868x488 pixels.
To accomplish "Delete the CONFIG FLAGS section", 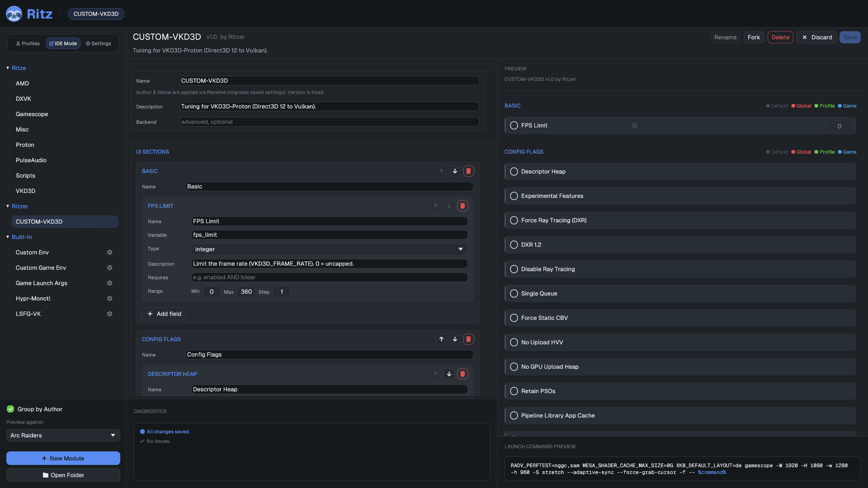I will pos(468,339).
